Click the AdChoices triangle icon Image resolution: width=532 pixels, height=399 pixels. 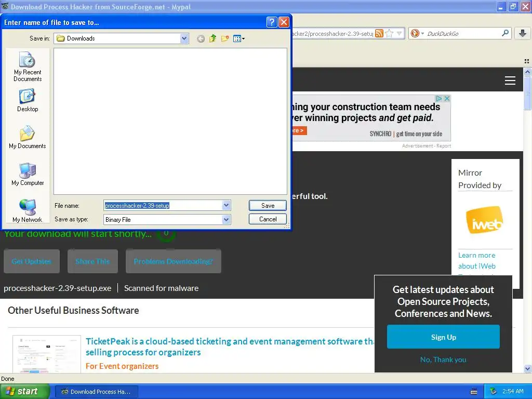(439, 98)
